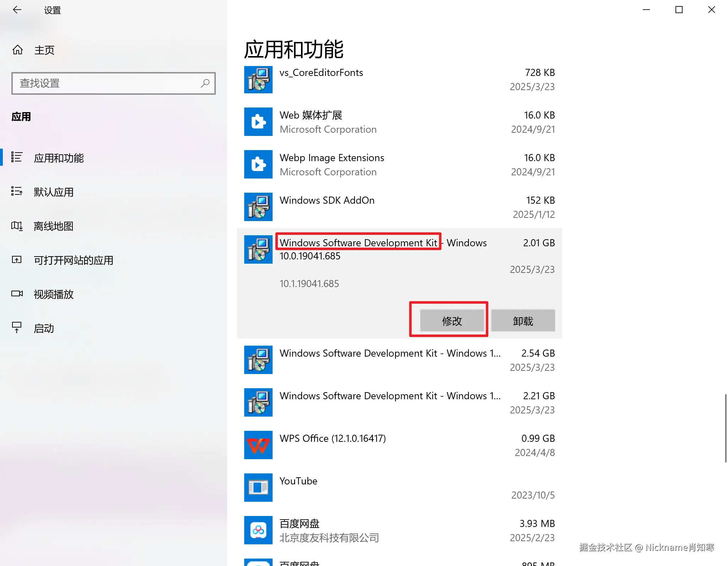Click the 应用 section header in sidebar

tap(21, 117)
